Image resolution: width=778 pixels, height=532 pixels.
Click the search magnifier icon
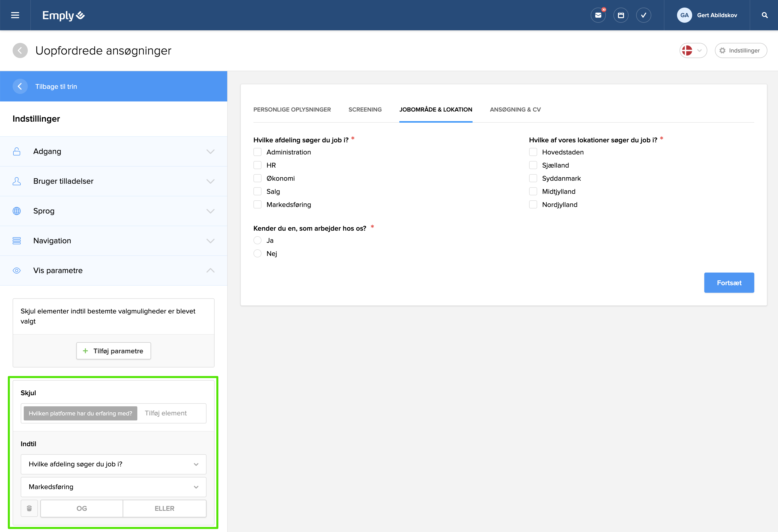tap(765, 15)
